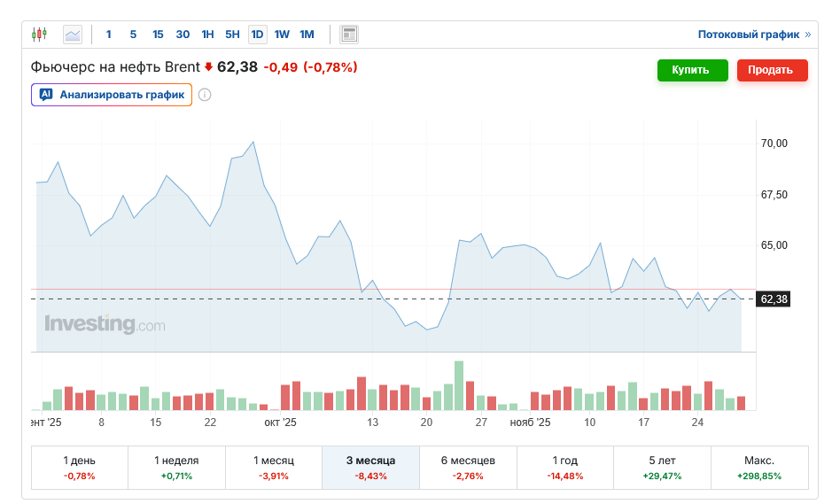Open Потоковый график expand arrows

(x=807, y=35)
